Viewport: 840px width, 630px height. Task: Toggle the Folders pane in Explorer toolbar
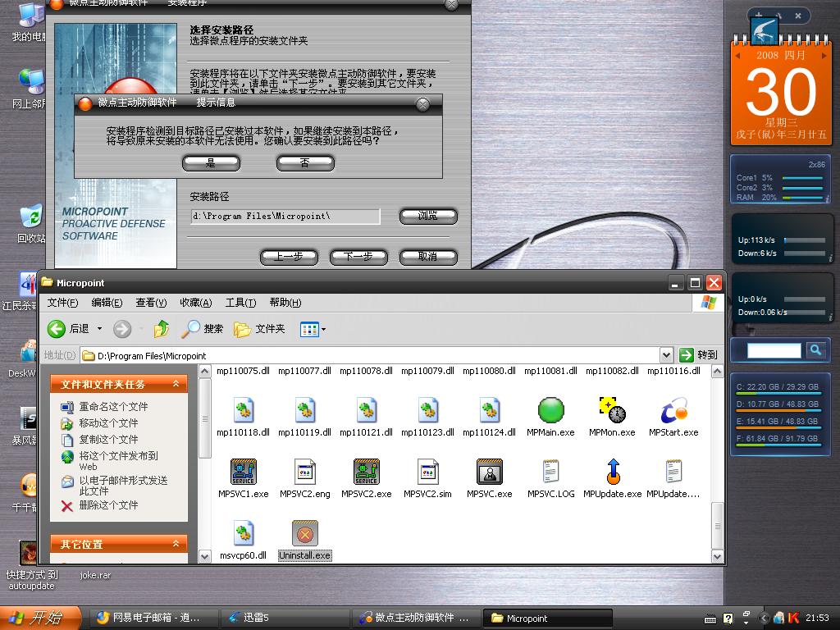(x=260, y=329)
